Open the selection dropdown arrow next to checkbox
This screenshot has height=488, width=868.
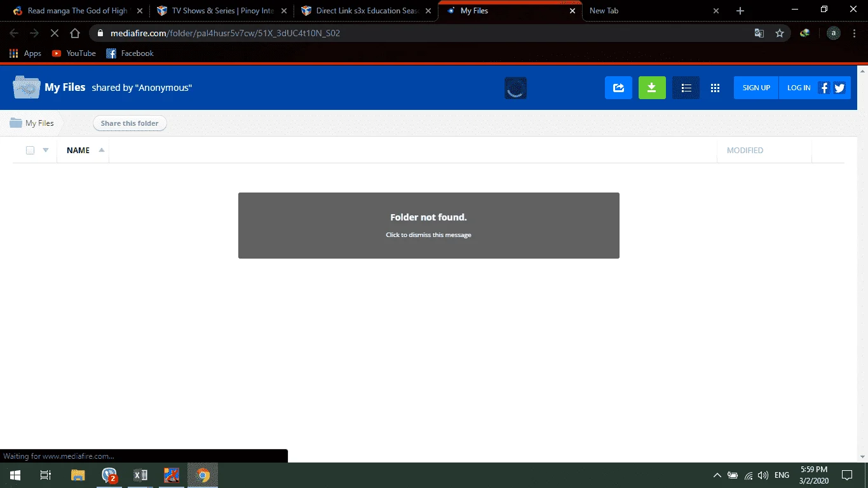tap(46, 151)
